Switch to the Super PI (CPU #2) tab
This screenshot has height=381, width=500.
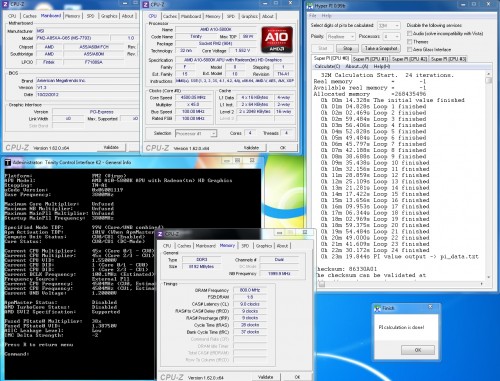pos(409,59)
